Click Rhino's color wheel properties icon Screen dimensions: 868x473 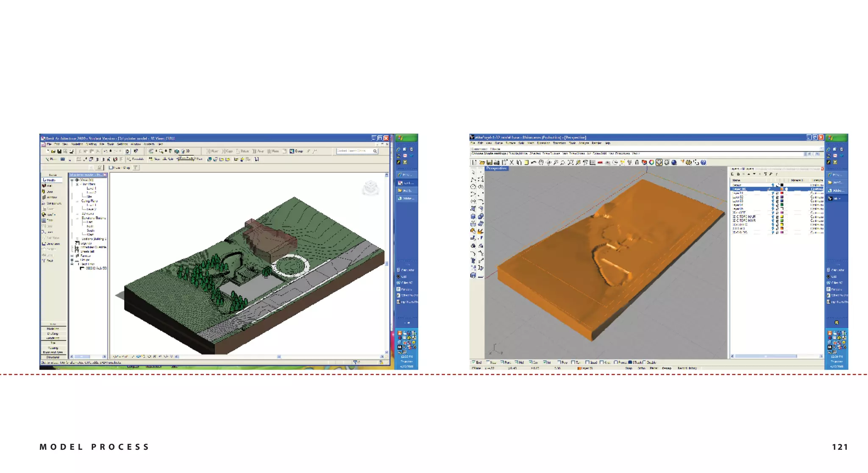coord(652,162)
